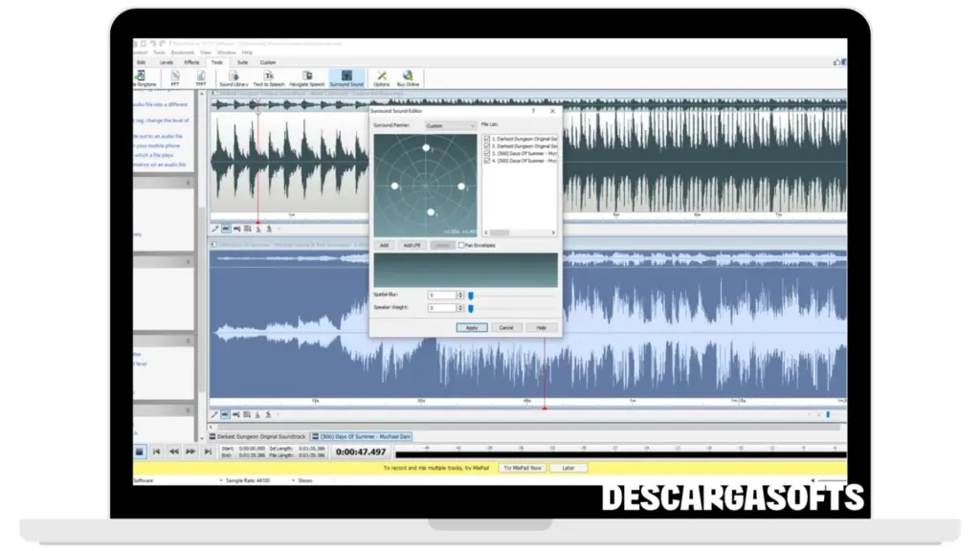
Task: Open the Navigate Speech tool
Action: tap(306, 77)
